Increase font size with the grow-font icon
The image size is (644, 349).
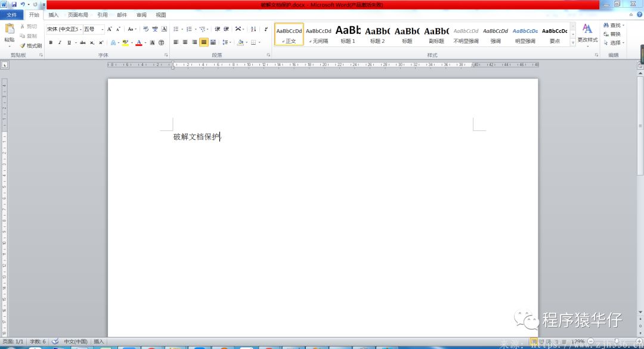[109, 29]
